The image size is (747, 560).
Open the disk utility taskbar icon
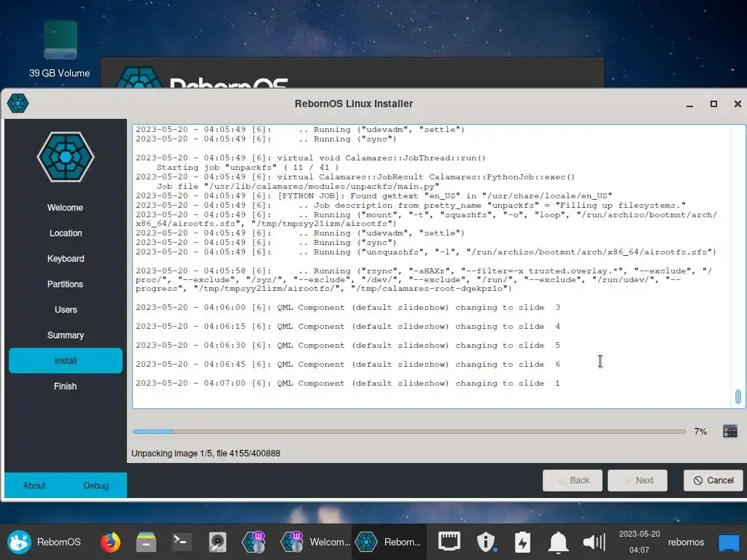217,542
